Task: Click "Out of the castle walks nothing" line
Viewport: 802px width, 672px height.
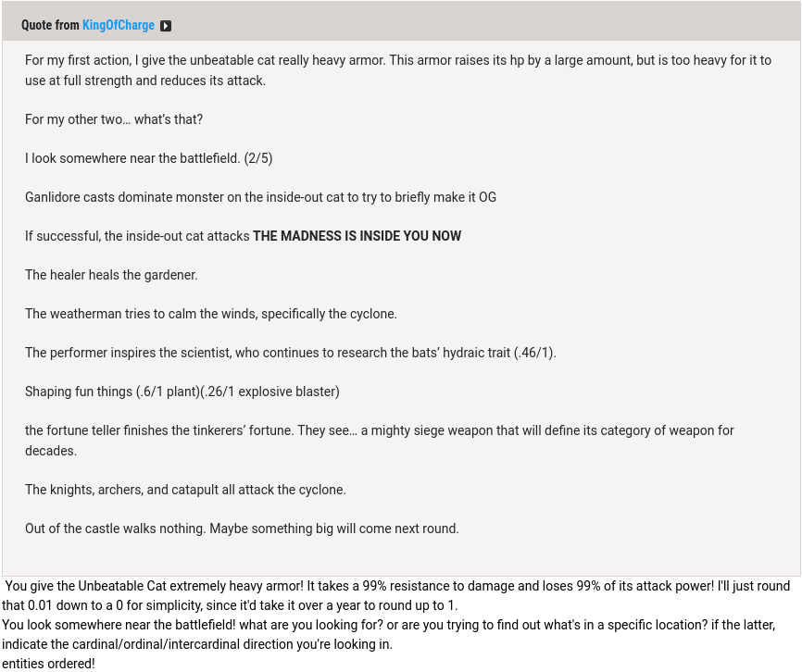Action: (242, 529)
